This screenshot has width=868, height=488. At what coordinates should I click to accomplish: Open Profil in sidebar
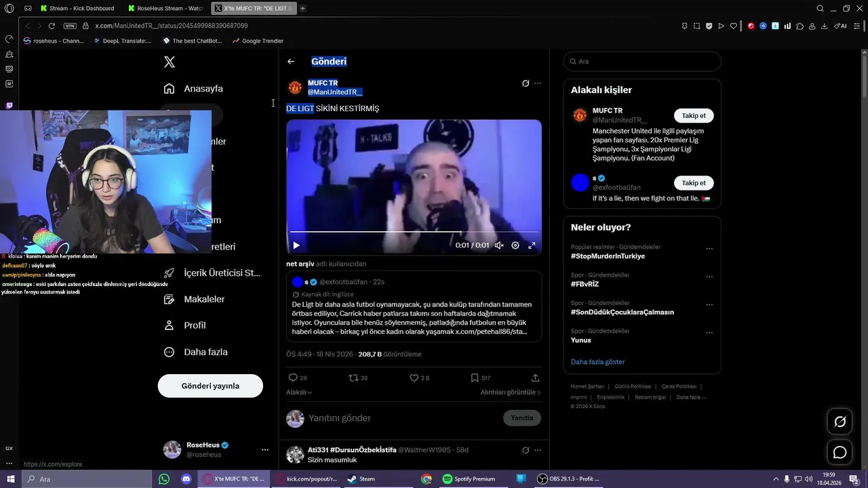184,325
